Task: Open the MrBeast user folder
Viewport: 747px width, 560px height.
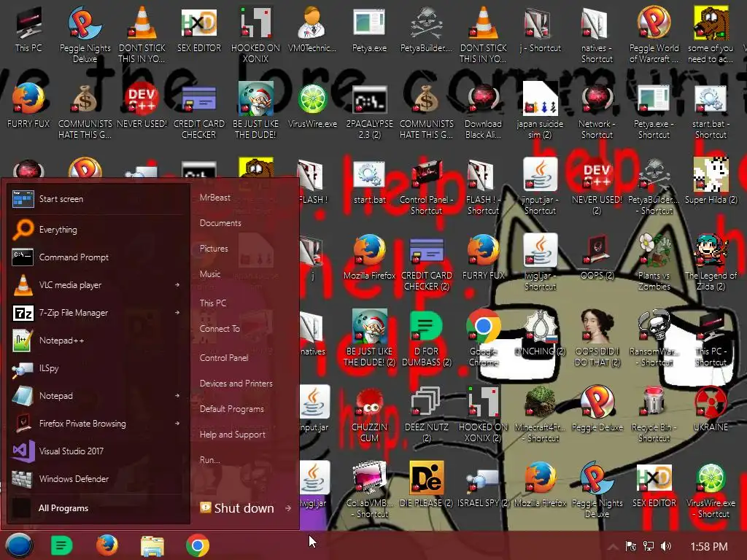Action: click(215, 197)
